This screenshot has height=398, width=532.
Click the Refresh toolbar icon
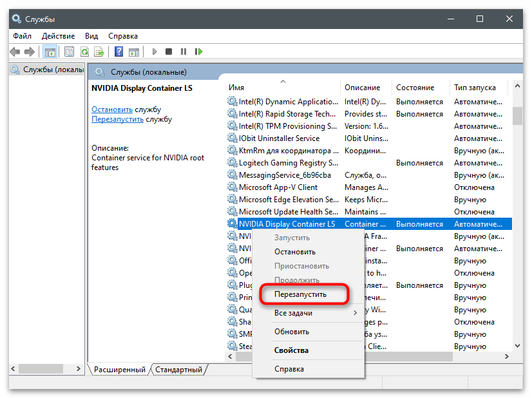[x=84, y=52]
